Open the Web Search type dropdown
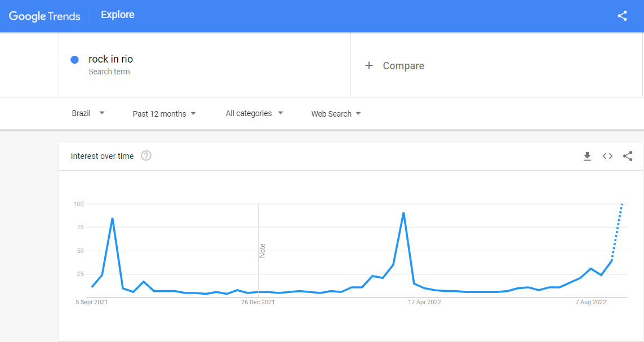Screen dimensions: 644x342 [x=335, y=113]
